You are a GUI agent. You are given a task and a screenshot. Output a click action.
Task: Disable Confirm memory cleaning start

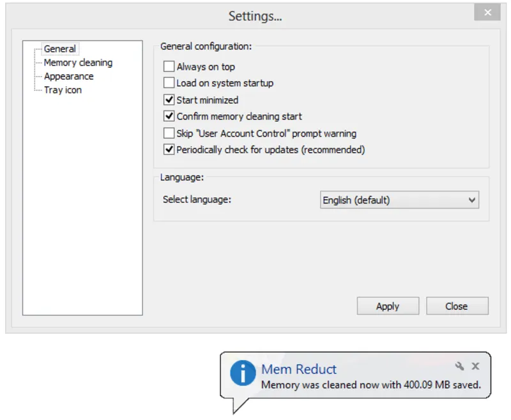[x=169, y=116]
